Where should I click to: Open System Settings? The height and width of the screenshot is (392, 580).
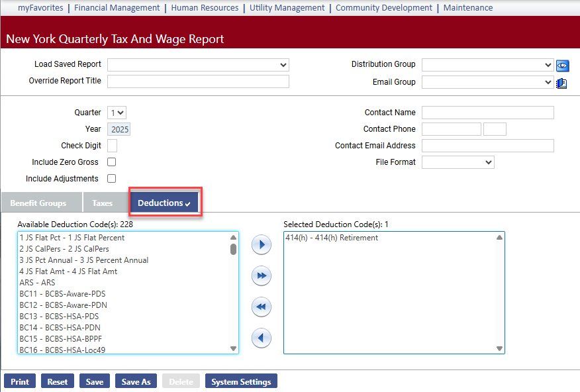click(x=241, y=381)
